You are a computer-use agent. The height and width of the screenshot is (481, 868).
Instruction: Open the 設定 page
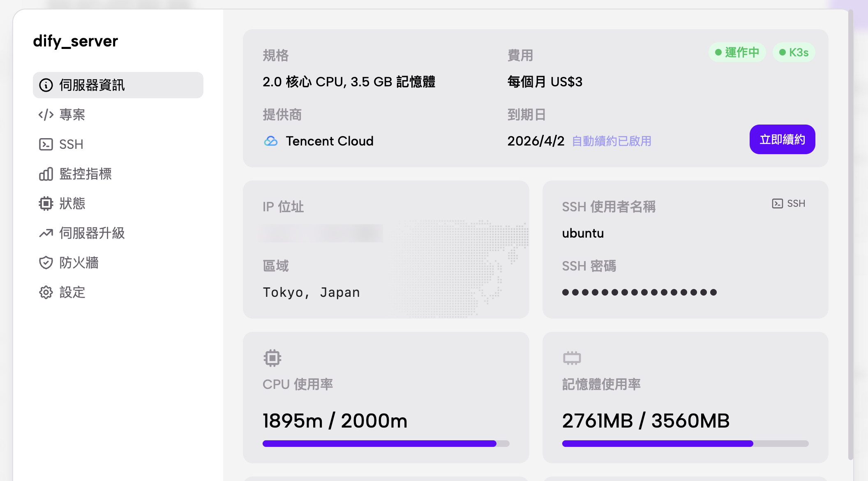[x=118, y=292]
